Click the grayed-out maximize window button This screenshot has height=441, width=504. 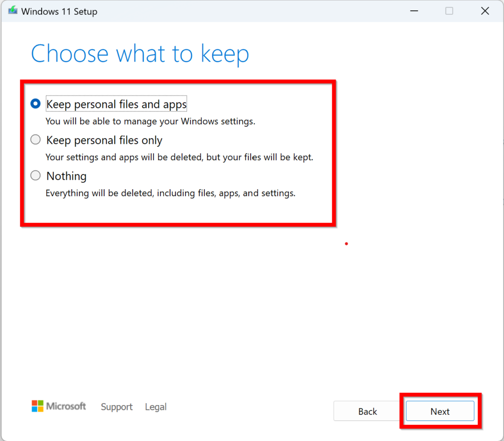coord(449,11)
